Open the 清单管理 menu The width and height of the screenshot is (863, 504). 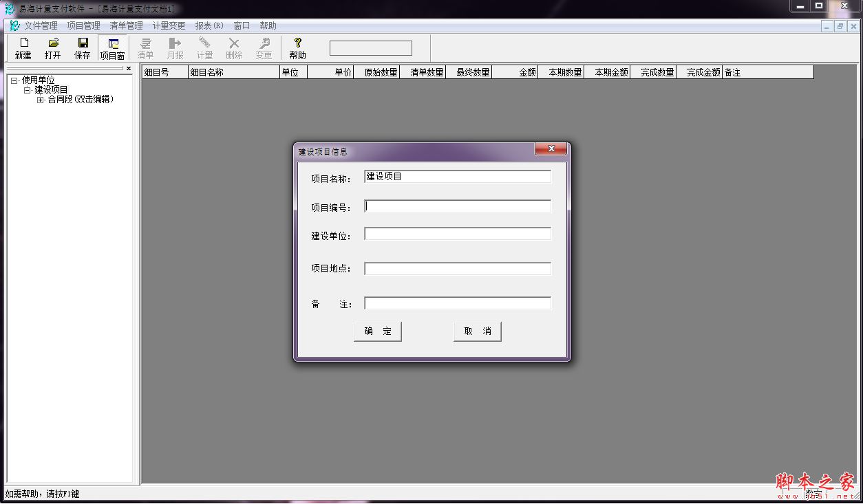pyautogui.click(x=127, y=26)
